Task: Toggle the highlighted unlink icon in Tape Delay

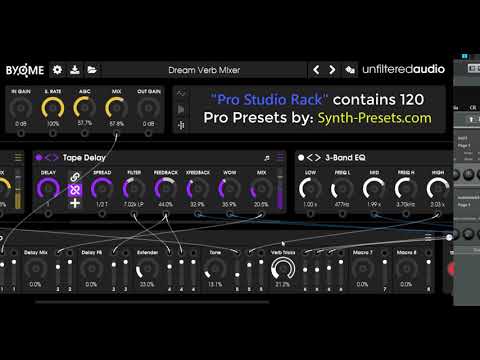Action: click(75, 190)
